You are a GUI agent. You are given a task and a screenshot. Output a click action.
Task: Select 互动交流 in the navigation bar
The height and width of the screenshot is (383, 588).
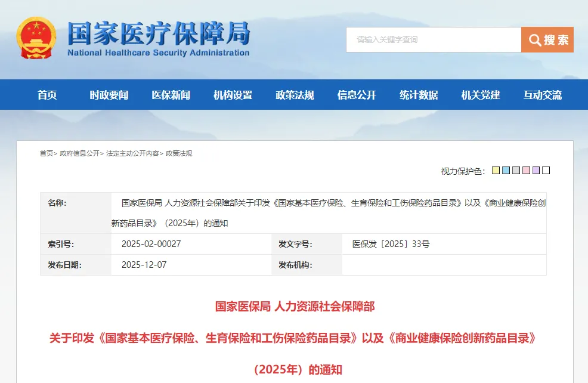(543, 95)
